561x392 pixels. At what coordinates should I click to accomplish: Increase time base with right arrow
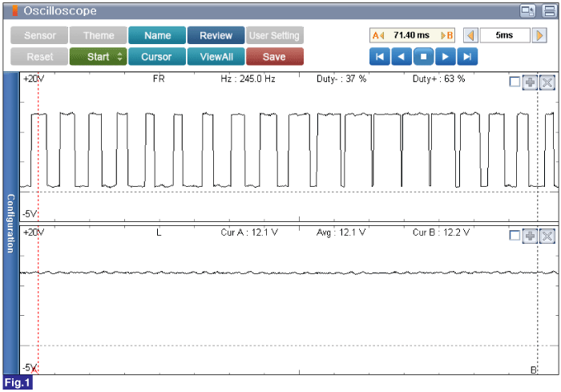(x=539, y=35)
